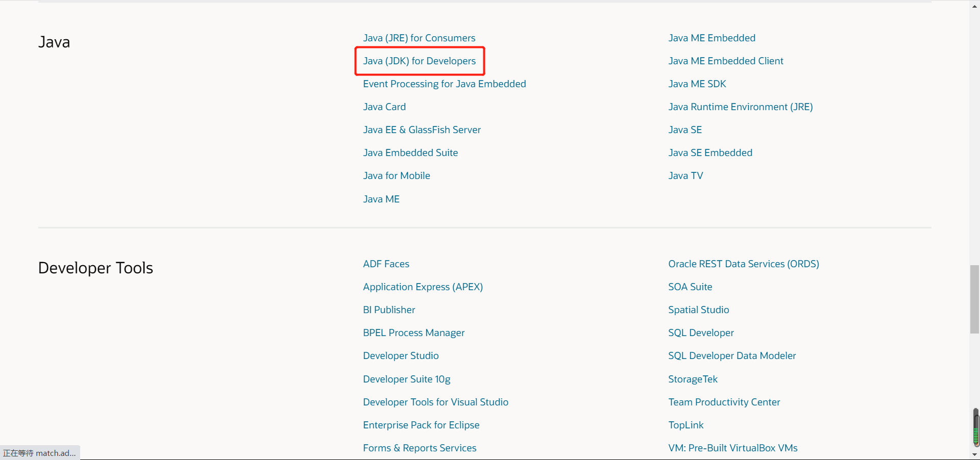Open SQL Developer Data Modeler link

tap(732, 356)
